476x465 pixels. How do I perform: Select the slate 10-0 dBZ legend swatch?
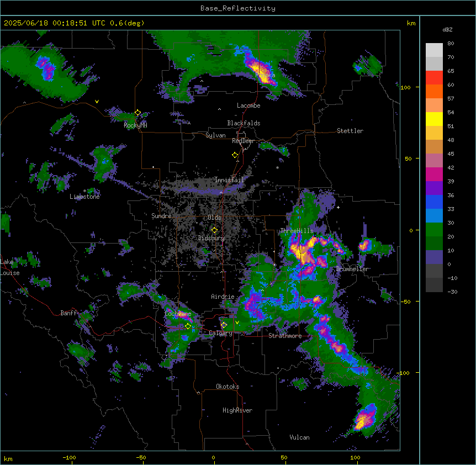(x=434, y=257)
